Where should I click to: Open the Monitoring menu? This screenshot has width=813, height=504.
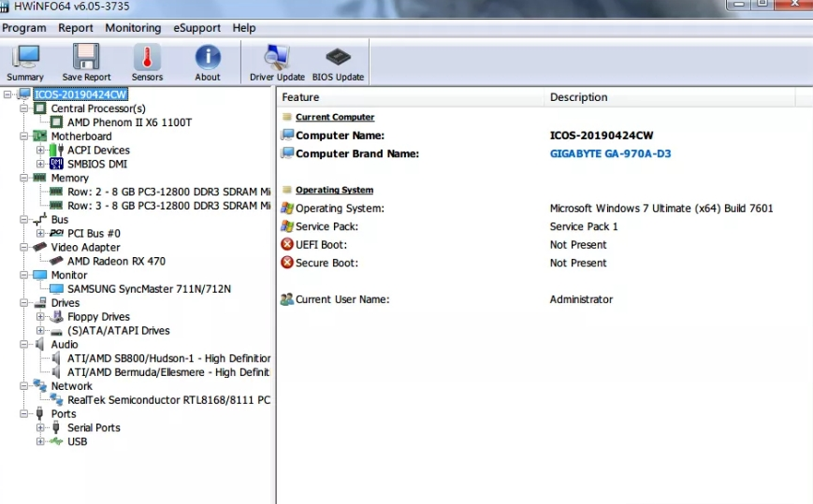(133, 28)
